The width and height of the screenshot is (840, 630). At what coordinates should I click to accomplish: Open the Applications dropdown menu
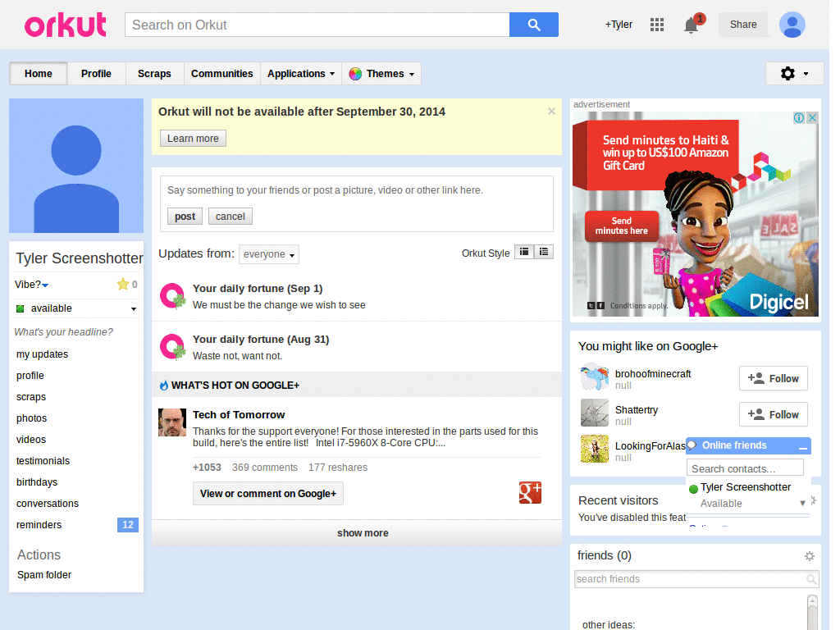(301, 74)
